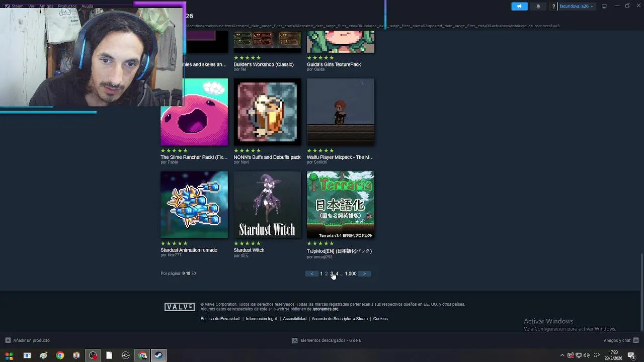
Task: Open blank document taskbar icon
Action: point(109,355)
